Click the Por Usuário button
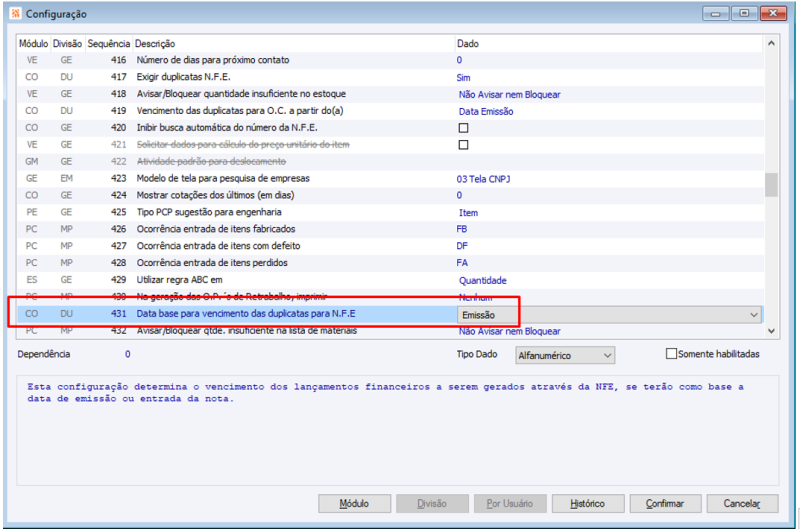This screenshot has width=800, height=529. (510, 503)
